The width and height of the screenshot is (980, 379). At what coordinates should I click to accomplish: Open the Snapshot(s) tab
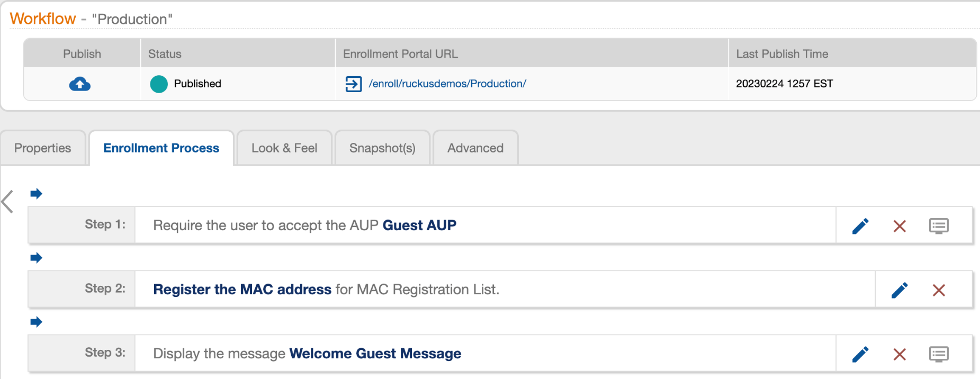[x=382, y=148]
